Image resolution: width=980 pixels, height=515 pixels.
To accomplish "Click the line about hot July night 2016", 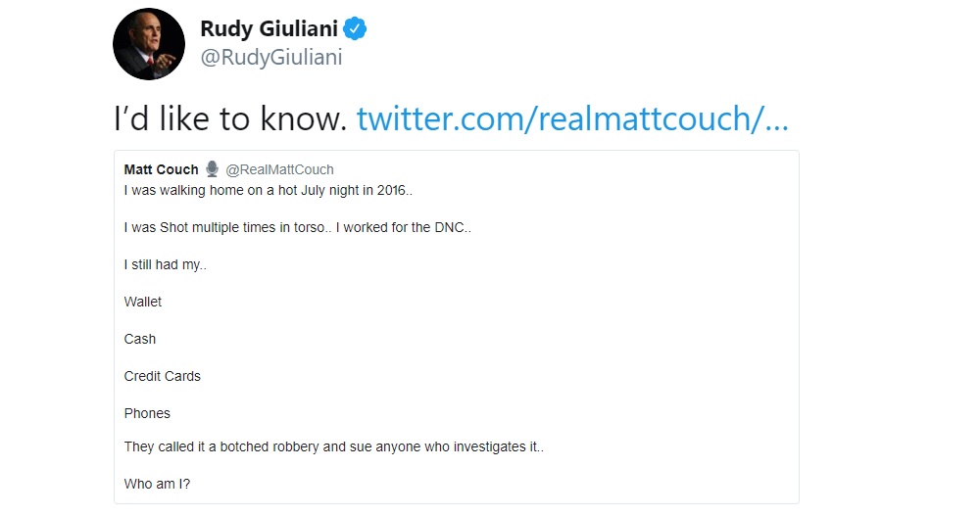I will (269, 190).
